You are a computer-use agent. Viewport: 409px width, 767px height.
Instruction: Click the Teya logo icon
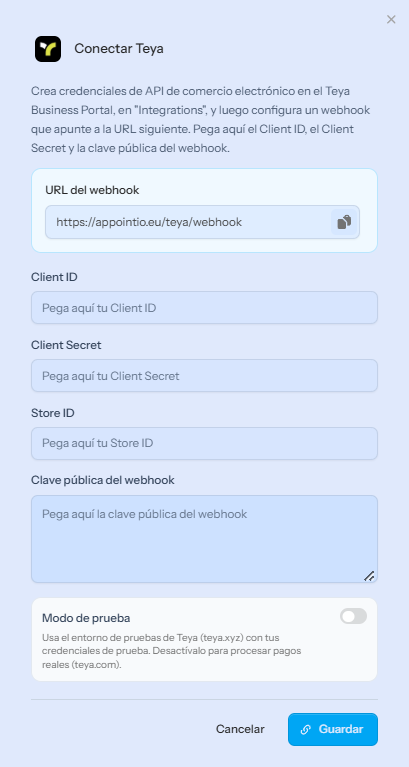(x=48, y=49)
